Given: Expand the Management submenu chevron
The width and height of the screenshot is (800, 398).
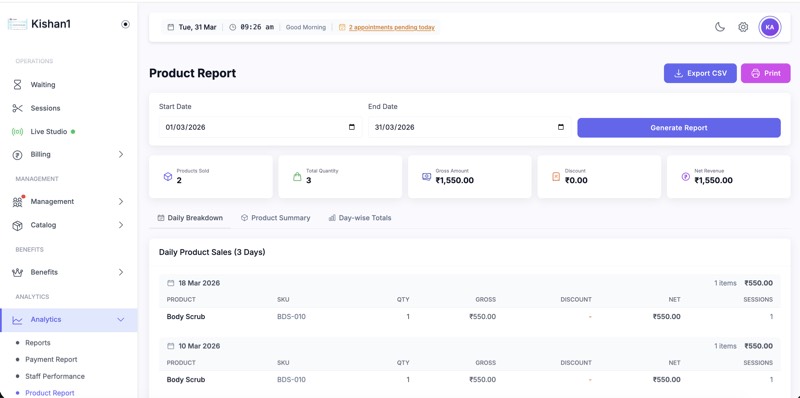Looking at the screenshot, I should [x=121, y=202].
